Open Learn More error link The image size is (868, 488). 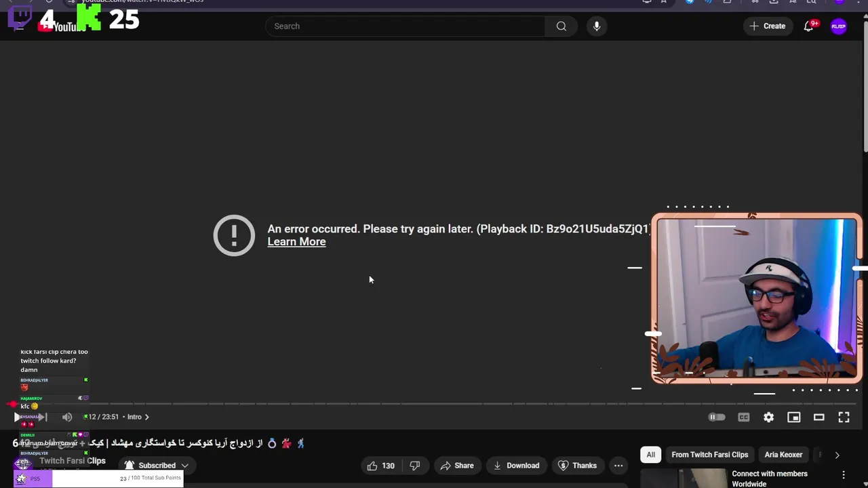pos(296,242)
